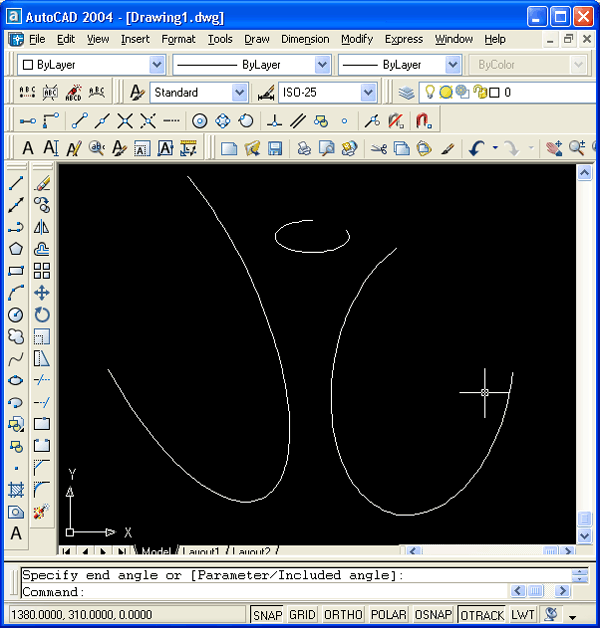The image size is (600, 628).
Task: Open the Standard text style dropdown
Action: pos(239,92)
